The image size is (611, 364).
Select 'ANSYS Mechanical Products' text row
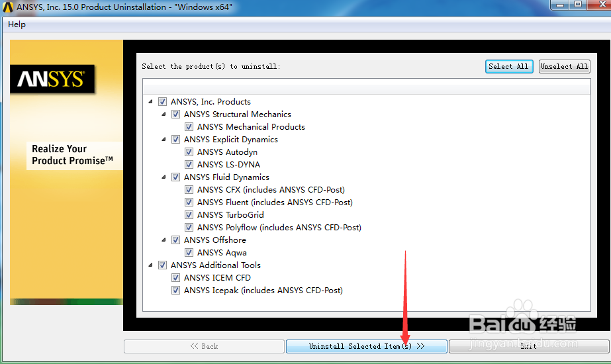(x=251, y=126)
